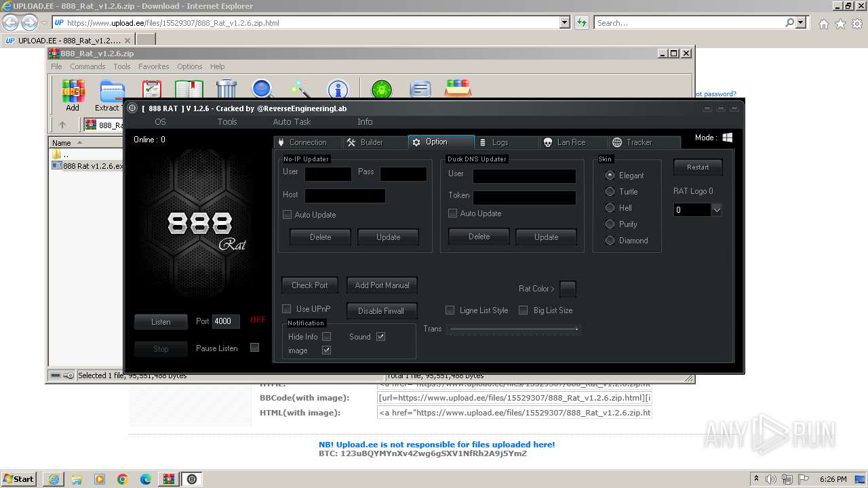Click the Trans transparency slider
Screen dimensions: 868x488
(x=513, y=329)
